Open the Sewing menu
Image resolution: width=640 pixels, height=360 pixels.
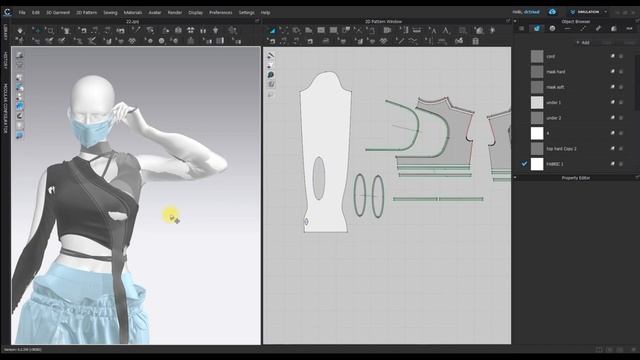(x=110, y=13)
